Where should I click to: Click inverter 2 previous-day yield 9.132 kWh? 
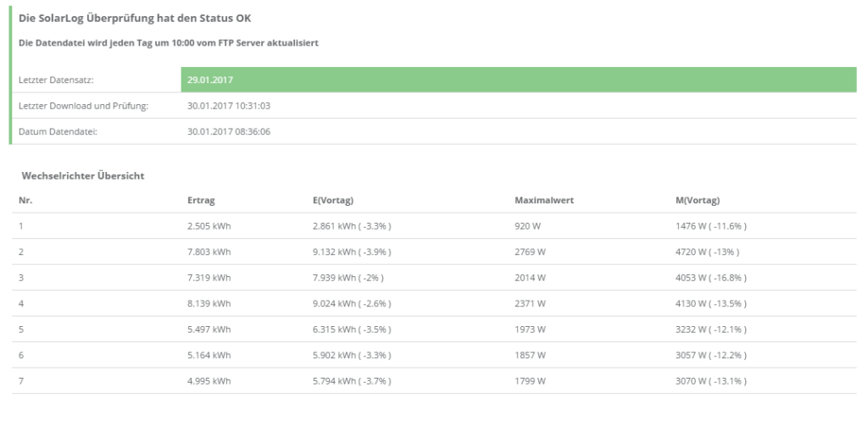pos(352,252)
